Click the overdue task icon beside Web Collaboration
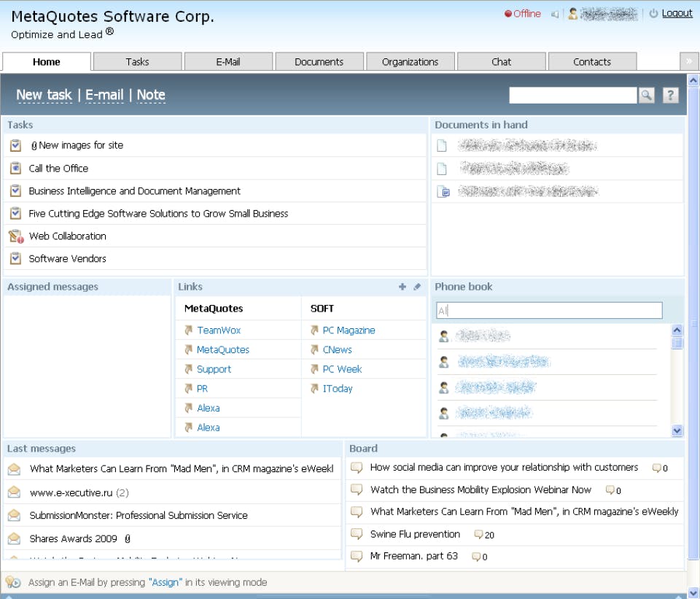The height and width of the screenshot is (599, 700). [x=16, y=236]
